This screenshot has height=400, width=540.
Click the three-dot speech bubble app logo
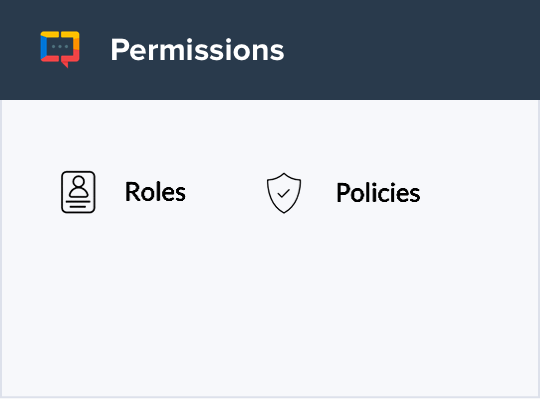[60, 49]
